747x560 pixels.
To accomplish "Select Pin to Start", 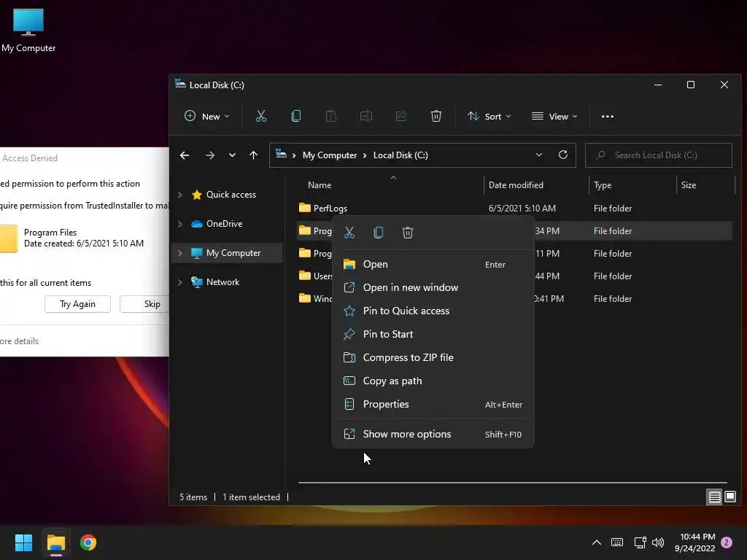I will point(433,334).
